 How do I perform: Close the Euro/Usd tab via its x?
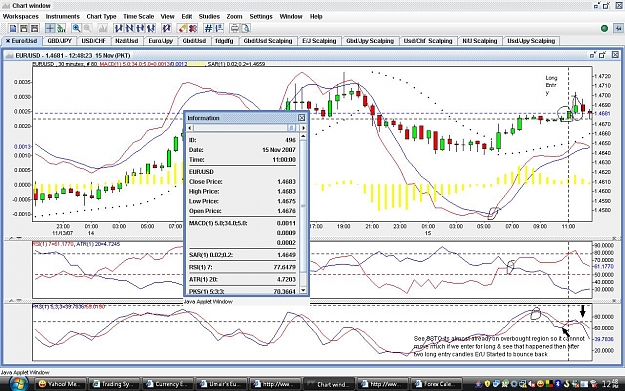[x=8, y=41]
